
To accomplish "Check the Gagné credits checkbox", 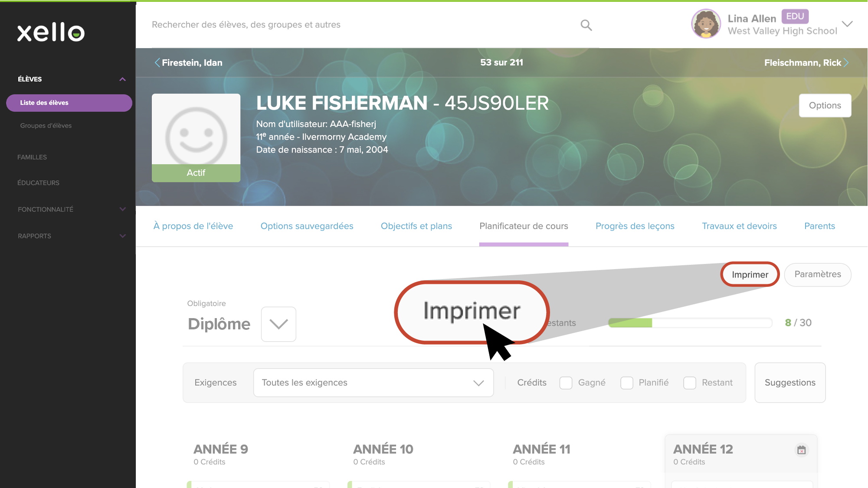I will tap(566, 383).
